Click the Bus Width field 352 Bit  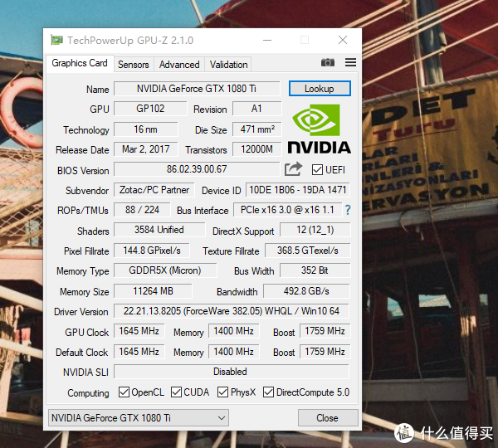click(x=315, y=270)
